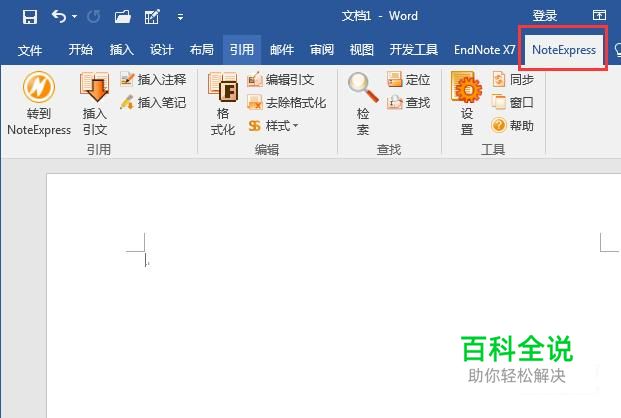Click the Save icon in quick access toolbar

click(30, 17)
